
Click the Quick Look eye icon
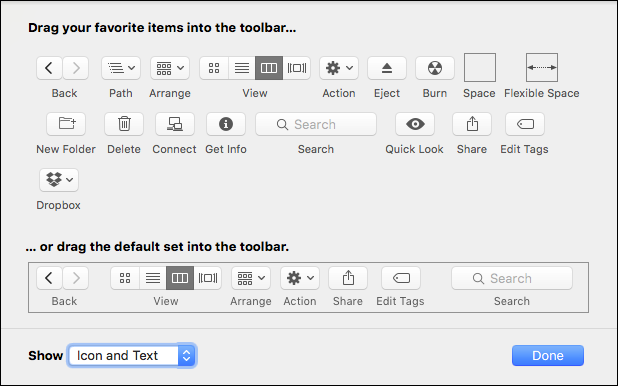click(415, 124)
